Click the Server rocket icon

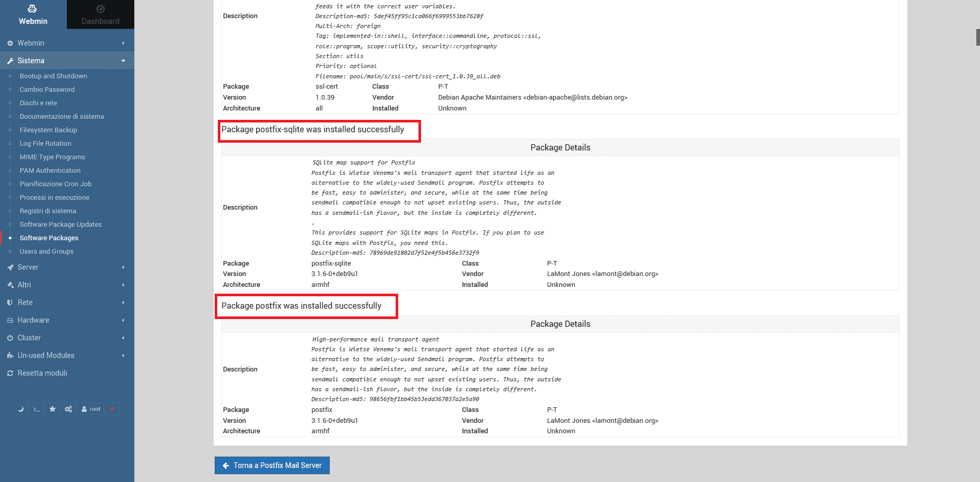(10, 268)
